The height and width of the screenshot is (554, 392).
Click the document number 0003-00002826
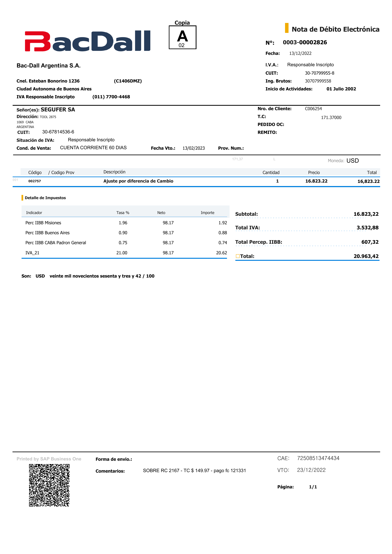coord(305,43)
